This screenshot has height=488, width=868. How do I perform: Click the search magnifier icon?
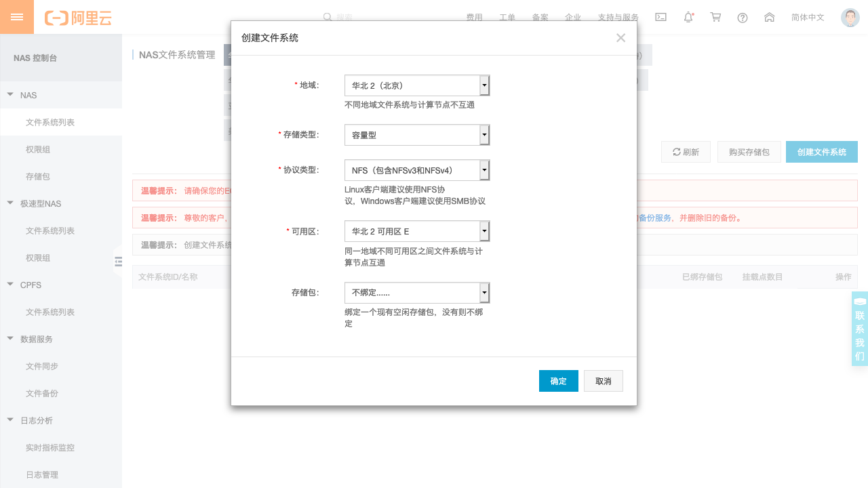[x=327, y=17]
